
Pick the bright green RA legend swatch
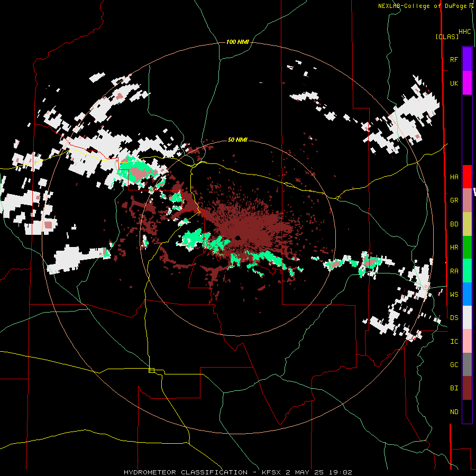[467, 271]
